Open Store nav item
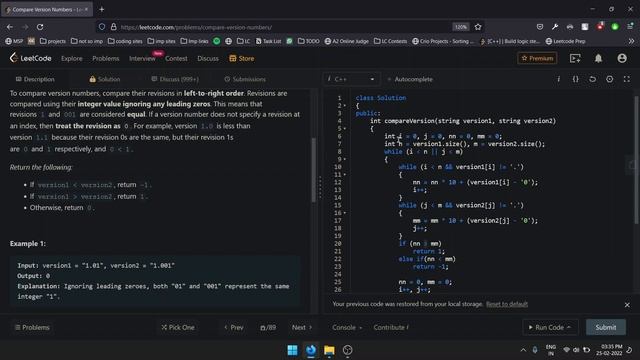The height and width of the screenshot is (360, 640). [242, 58]
